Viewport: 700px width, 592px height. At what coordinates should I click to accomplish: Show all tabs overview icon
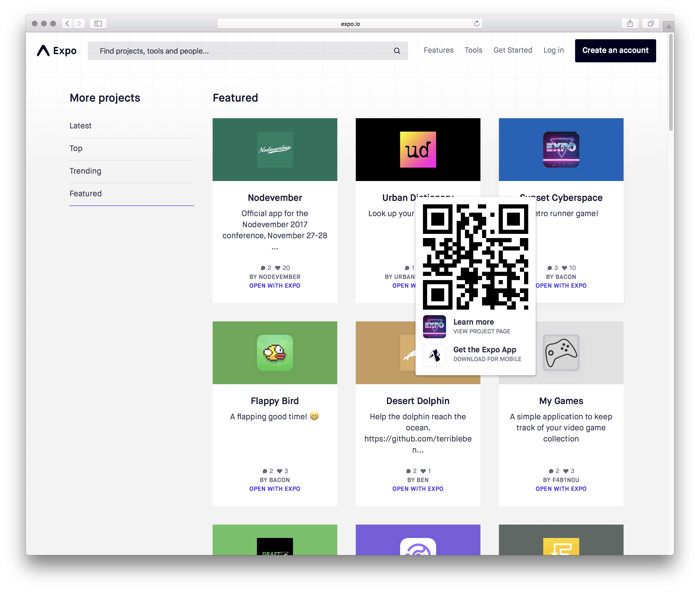click(650, 24)
